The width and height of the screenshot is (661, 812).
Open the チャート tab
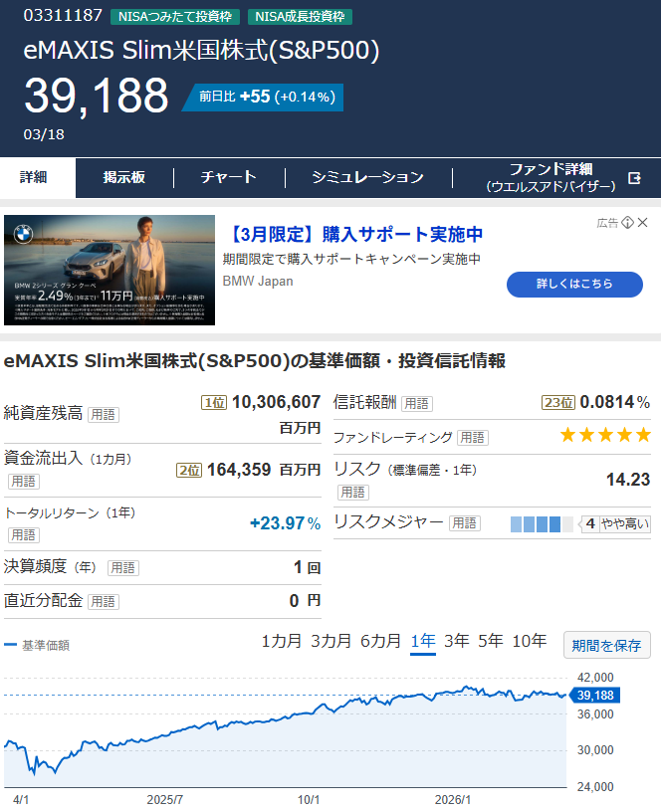tap(229, 177)
